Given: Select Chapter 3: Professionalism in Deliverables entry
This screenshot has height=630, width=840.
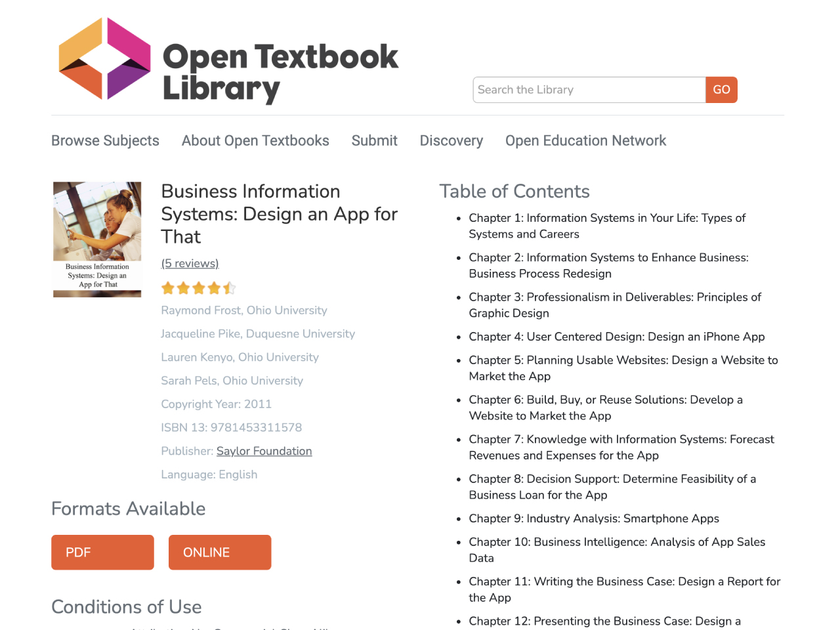Looking at the screenshot, I should click(x=615, y=305).
